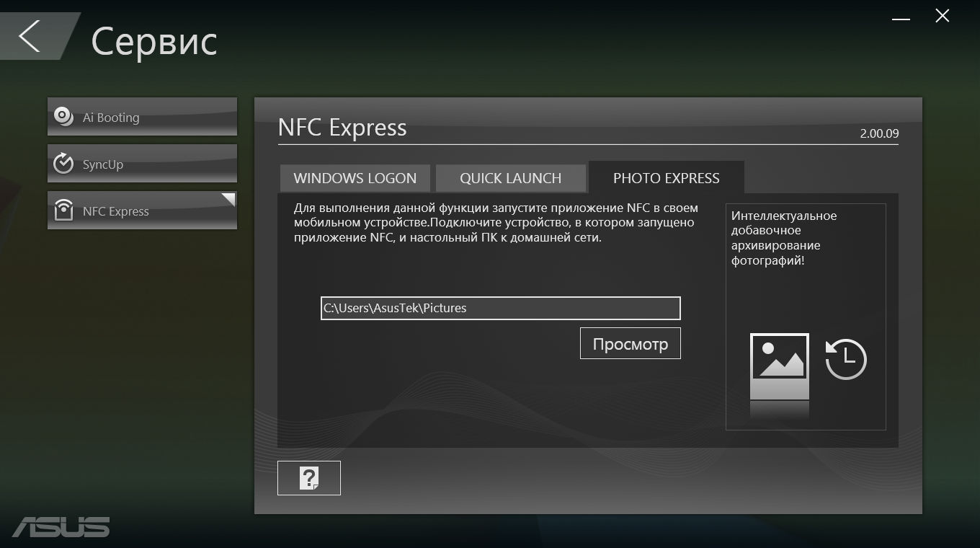Minimize the application window
This screenshot has height=548, width=980.
901,18
